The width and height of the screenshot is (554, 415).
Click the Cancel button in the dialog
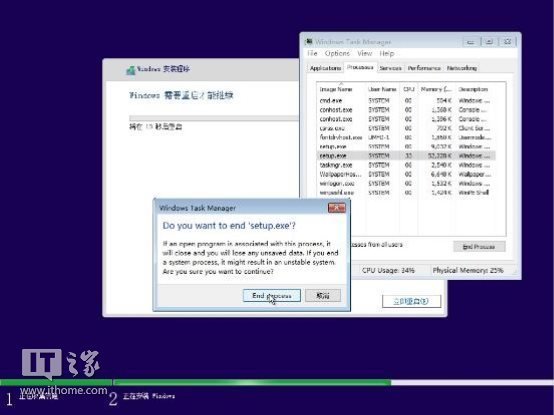(x=323, y=296)
